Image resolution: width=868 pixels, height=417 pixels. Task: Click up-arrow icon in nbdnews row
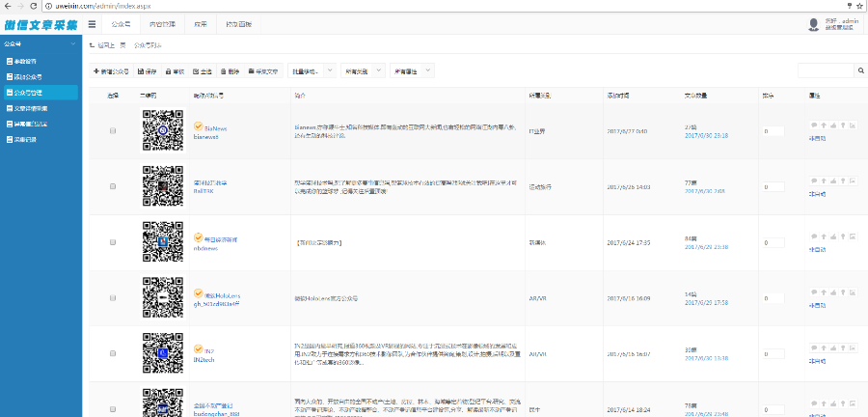point(824,236)
